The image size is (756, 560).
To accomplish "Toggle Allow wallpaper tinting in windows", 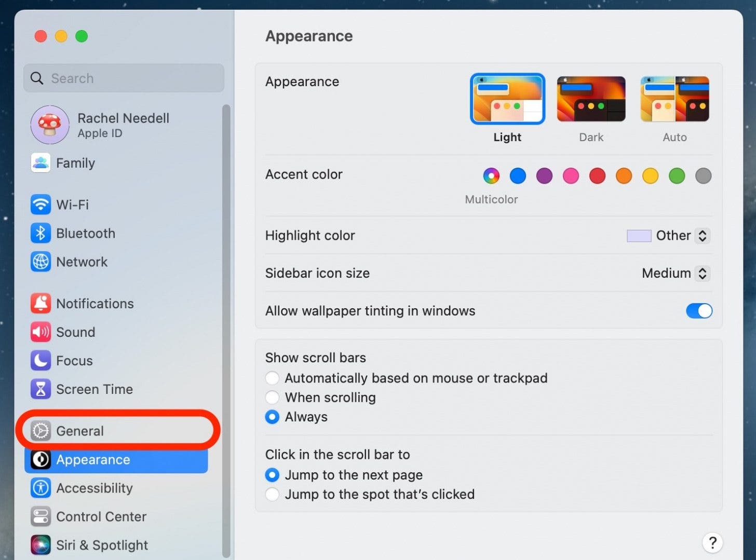I will pyautogui.click(x=699, y=311).
